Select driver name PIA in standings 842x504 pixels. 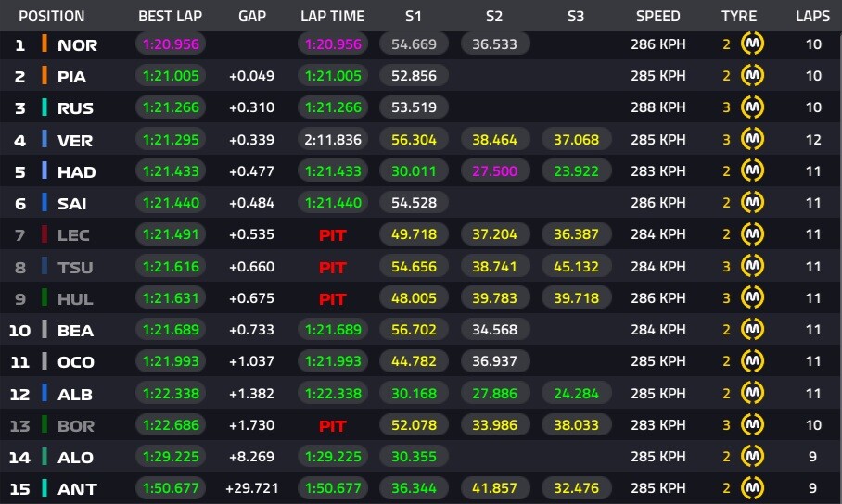(72, 76)
